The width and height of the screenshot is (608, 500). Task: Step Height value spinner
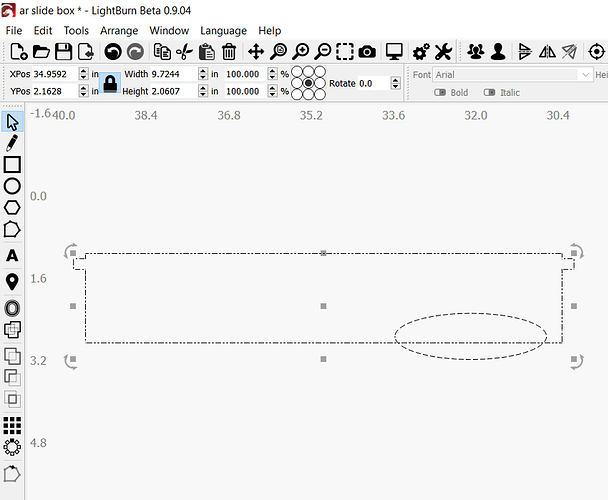tap(203, 91)
